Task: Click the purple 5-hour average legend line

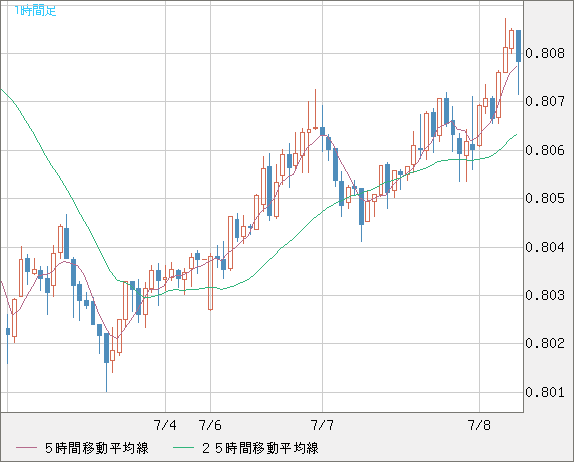Action: [26, 448]
